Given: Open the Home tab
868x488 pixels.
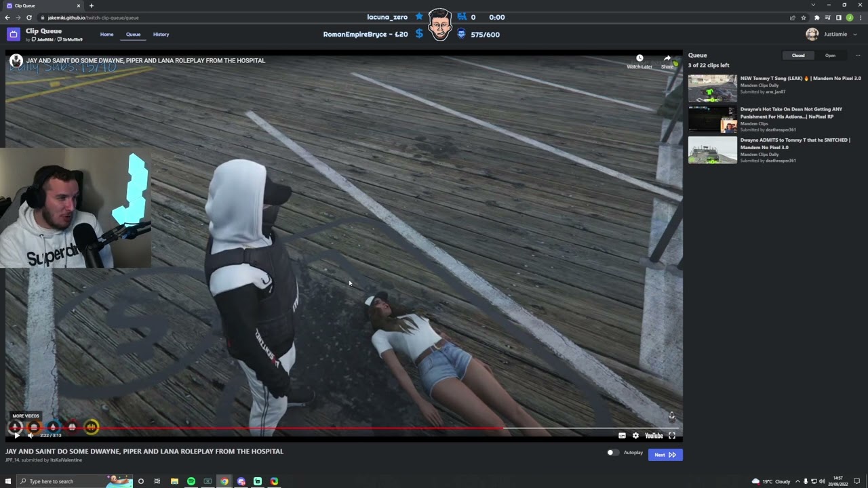Looking at the screenshot, I should pos(106,35).
